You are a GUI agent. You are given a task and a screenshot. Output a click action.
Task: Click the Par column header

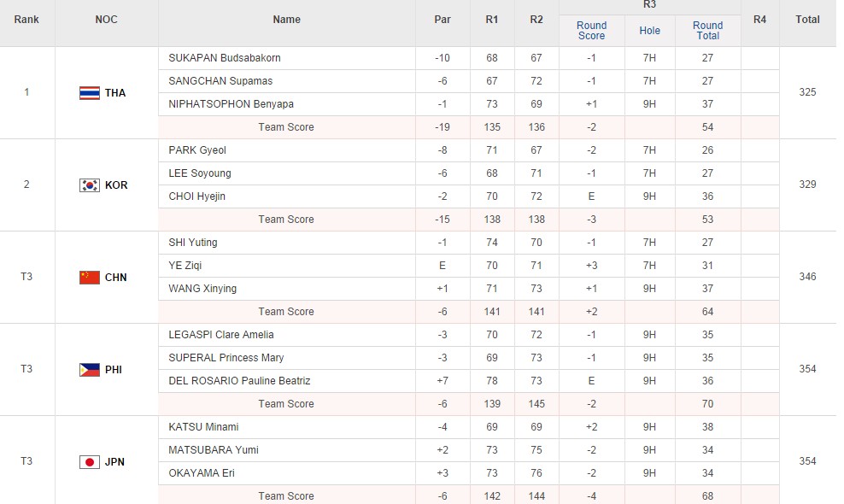point(443,20)
